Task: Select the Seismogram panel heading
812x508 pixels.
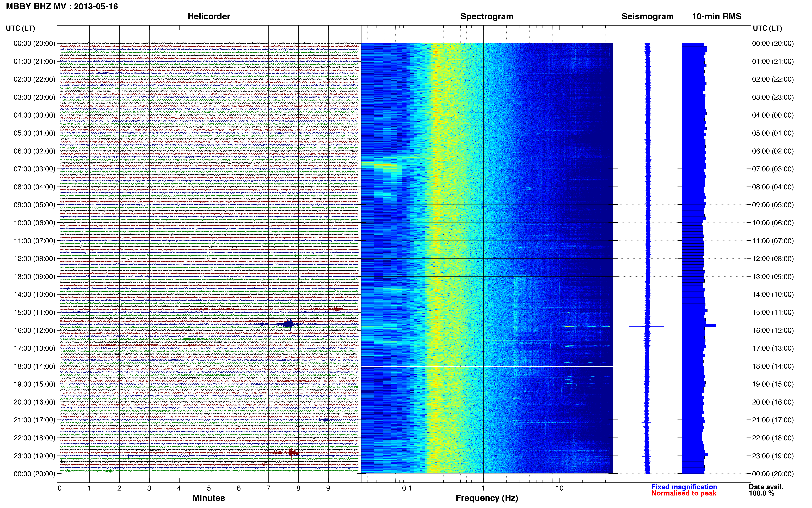Action: (x=648, y=16)
